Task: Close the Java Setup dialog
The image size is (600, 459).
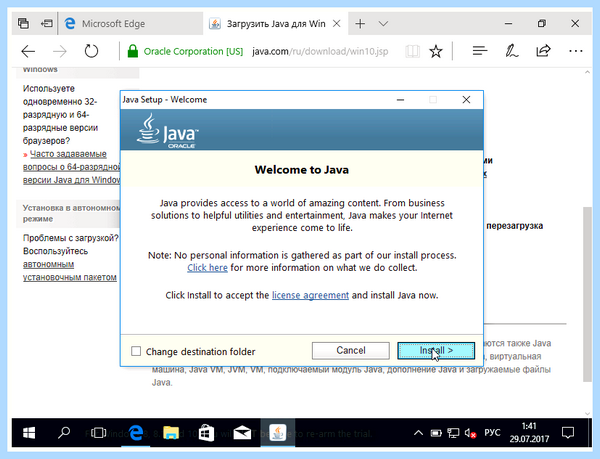Action: [x=466, y=100]
